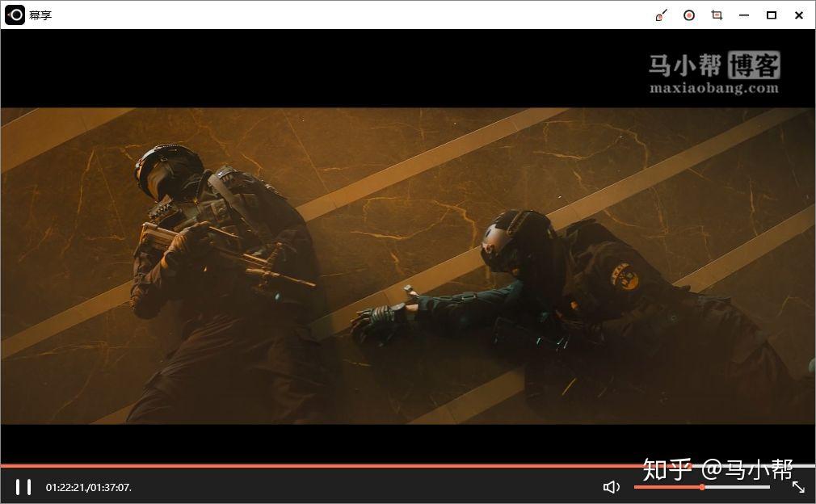Screen dimensions: 816x504
Task: Enter fullscreen with the expand arrows icon
Action: click(x=798, y=487)
